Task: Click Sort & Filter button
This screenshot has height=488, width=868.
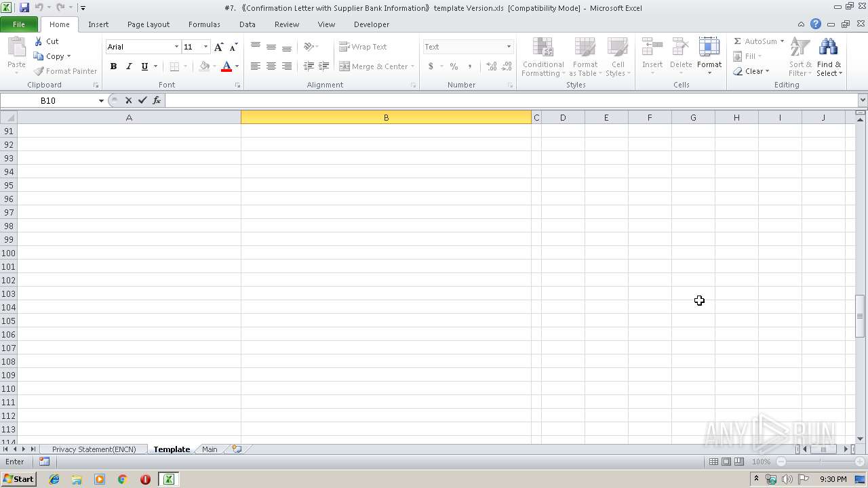Action: [x=800, y=57]
